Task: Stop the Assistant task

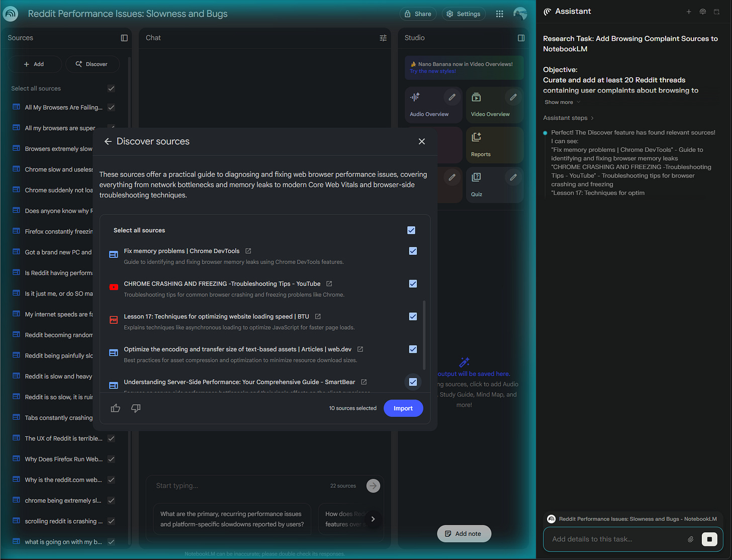Action: (709, 539)
